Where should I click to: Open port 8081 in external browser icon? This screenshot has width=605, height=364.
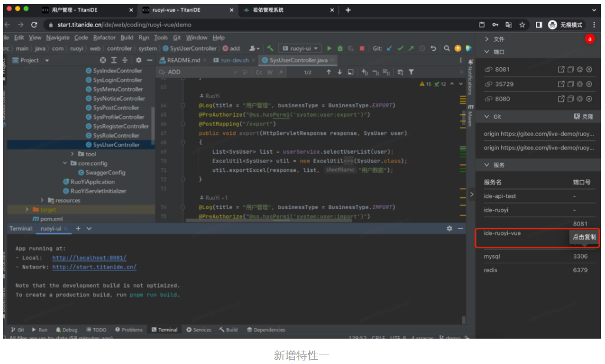(561, 70)
